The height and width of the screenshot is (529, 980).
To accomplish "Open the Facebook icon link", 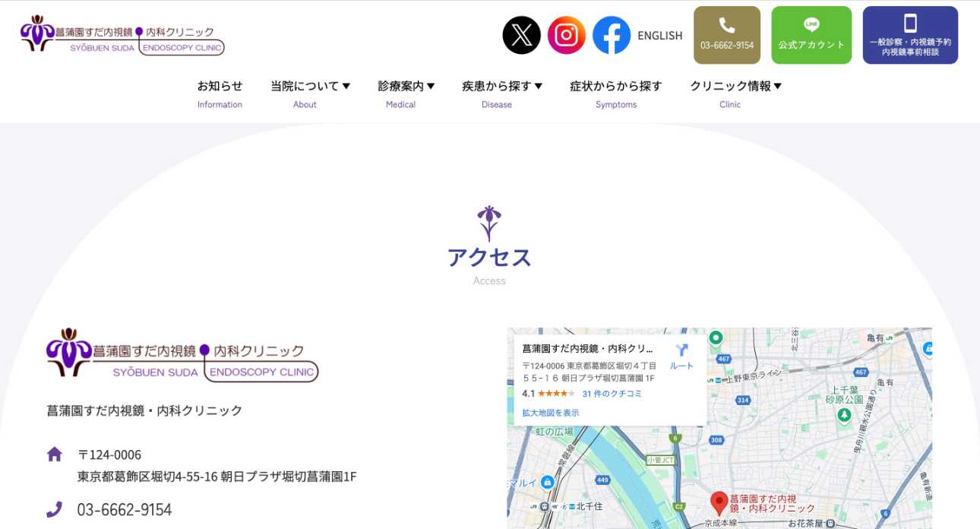I will click(612, 35).
